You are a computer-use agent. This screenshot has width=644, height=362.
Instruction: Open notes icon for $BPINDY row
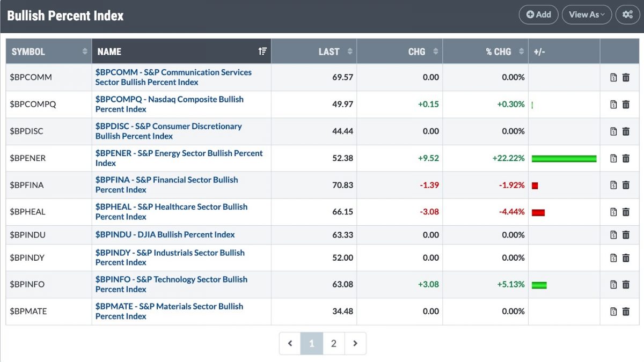coord(613,258)
